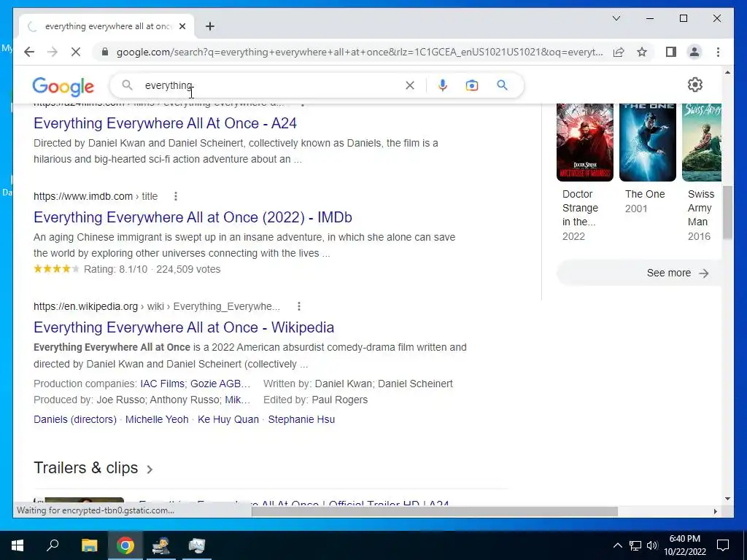The width and height of the screenshot is (747, 560).
Task: Click the scroll-right arrow of horizontal scrollbar
Action: (x=715, y=511)
